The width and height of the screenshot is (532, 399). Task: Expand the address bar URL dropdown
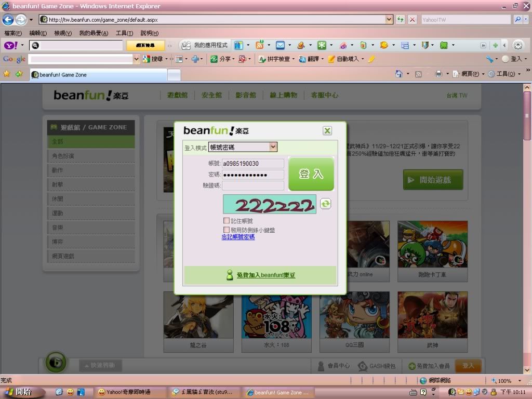click(x=389, y=19)
